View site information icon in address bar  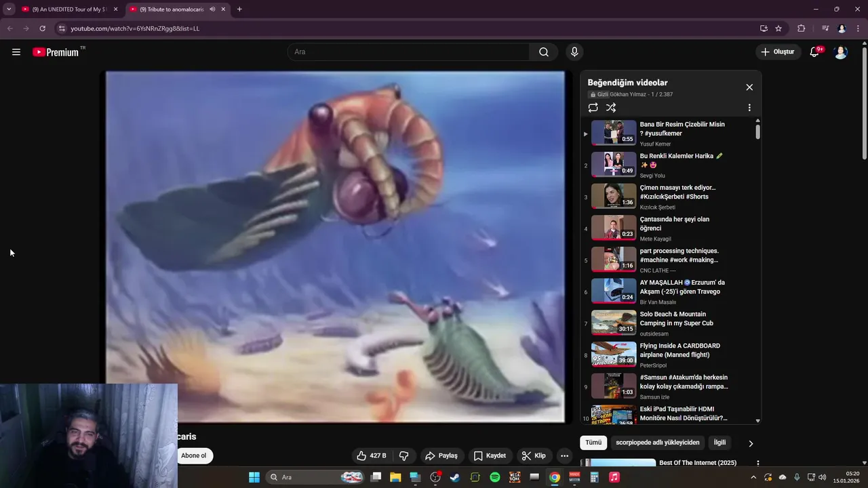click(x=61, y=28)
